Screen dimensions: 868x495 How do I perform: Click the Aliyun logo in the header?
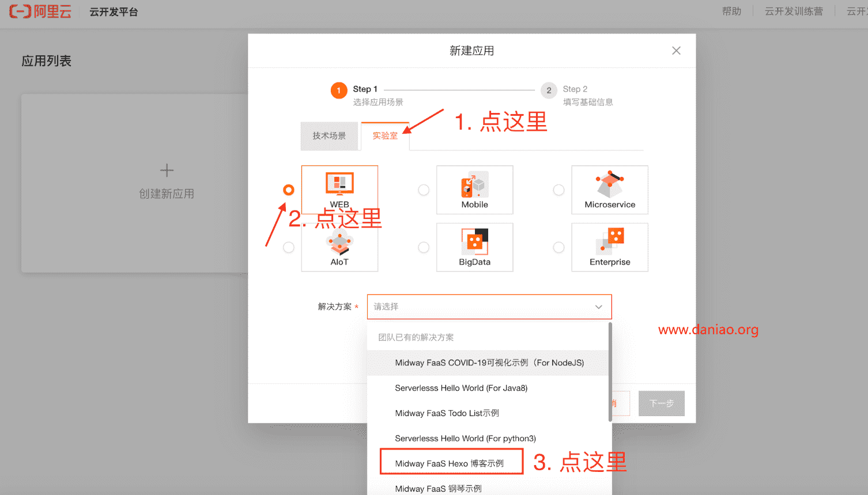point(40,12)
